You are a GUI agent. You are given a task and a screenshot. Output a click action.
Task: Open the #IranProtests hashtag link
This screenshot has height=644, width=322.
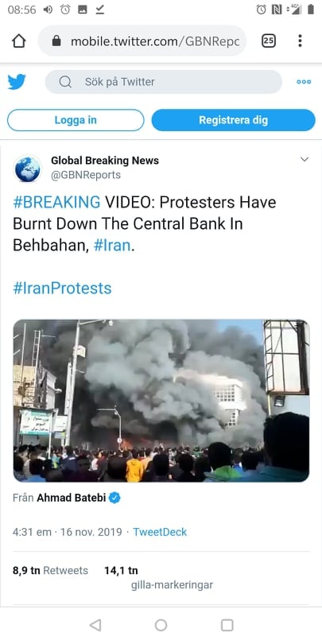point(62,288)
